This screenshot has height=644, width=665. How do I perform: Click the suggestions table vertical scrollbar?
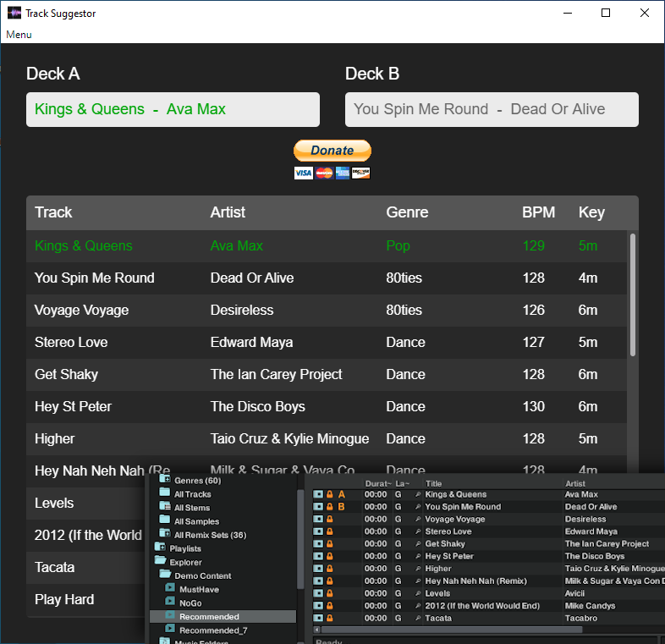pyautogui.click(x=633, y=294)
